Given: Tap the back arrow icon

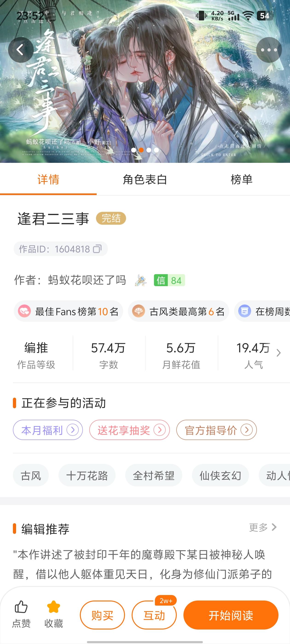Looking at the screenshot, I should point(21,50).
